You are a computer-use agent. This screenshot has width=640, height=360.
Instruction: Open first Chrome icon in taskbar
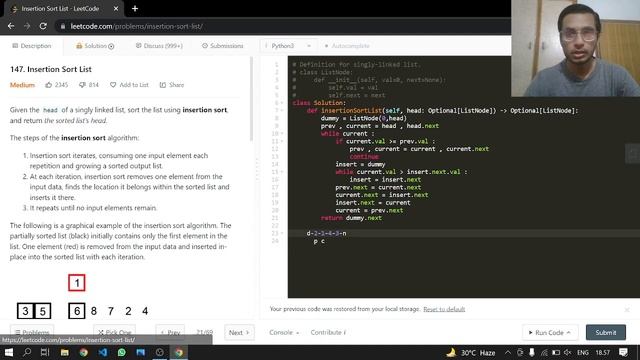coord(84,352)
